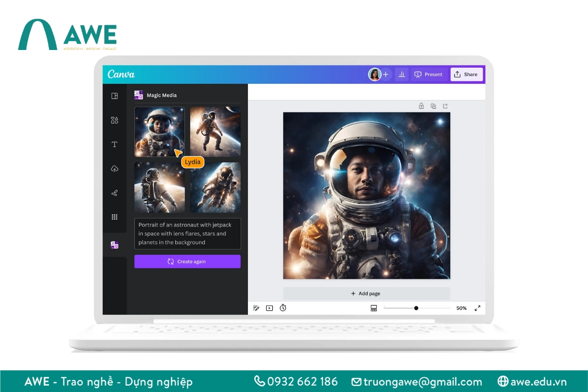This screenshot has width=588, height=392.
Task: Open the Text tool in sidebar
Action: [x=114, y=145]
